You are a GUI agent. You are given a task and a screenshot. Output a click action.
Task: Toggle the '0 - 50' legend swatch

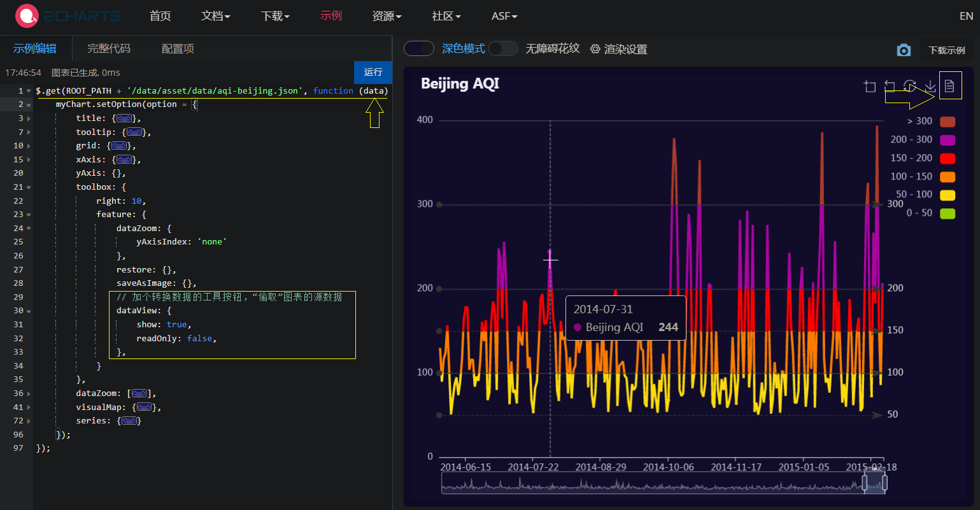tap(948, 213)
